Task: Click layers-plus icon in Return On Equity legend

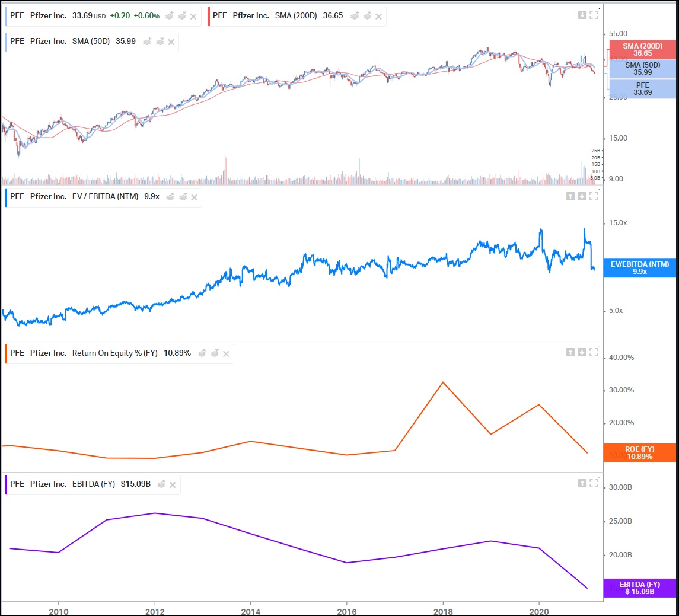Action: click(x=202, y=353)
